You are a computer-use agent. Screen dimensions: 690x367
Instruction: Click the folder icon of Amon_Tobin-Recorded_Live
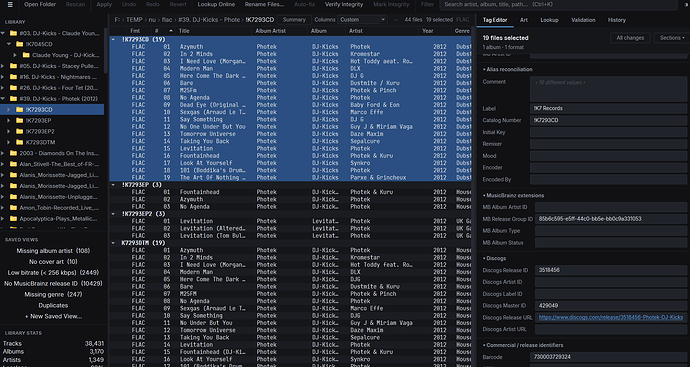(x=13, y=208)
